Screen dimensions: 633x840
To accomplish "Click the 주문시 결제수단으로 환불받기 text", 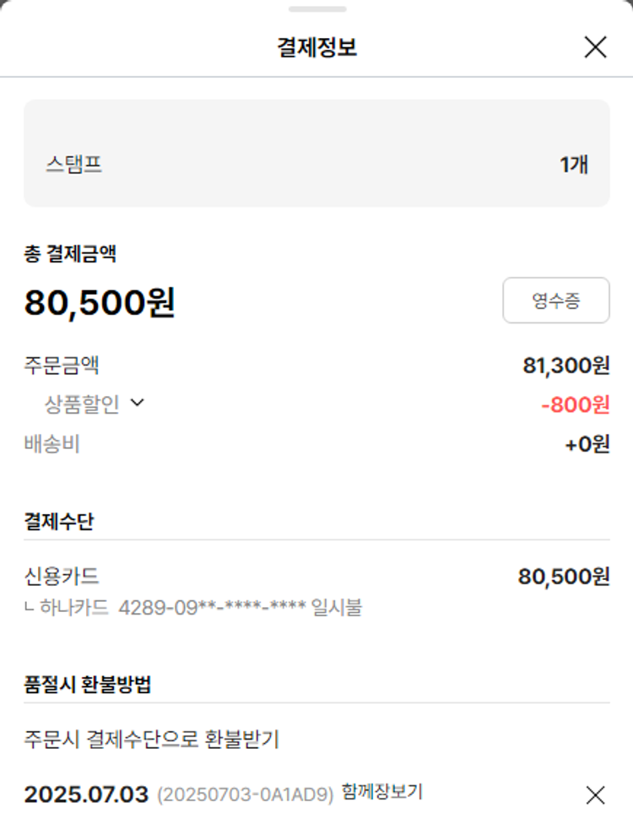I will tap(152, 740).
